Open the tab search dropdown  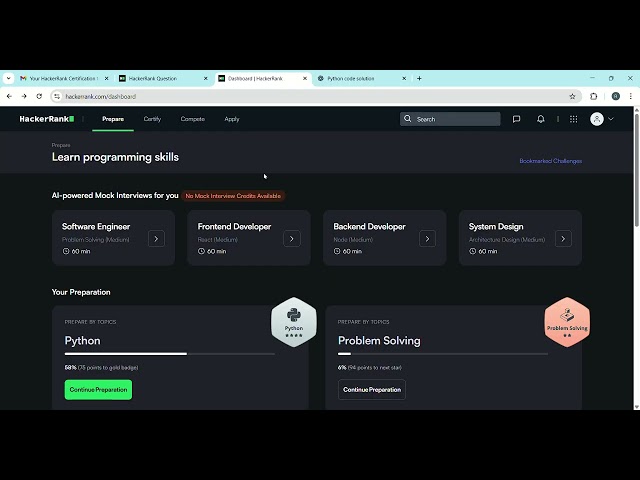pyautogui.click(x=9, y=78)
